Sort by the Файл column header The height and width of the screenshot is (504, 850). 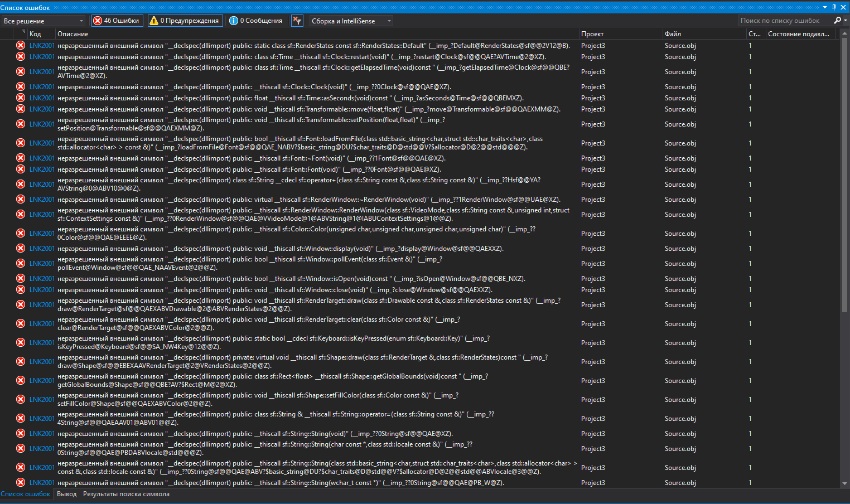[704, 34]
